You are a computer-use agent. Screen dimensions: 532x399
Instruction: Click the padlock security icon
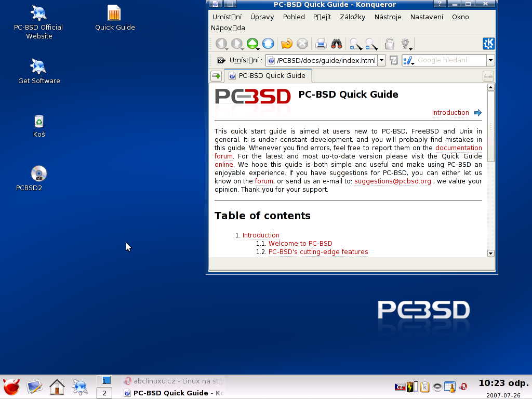point(390,44)
